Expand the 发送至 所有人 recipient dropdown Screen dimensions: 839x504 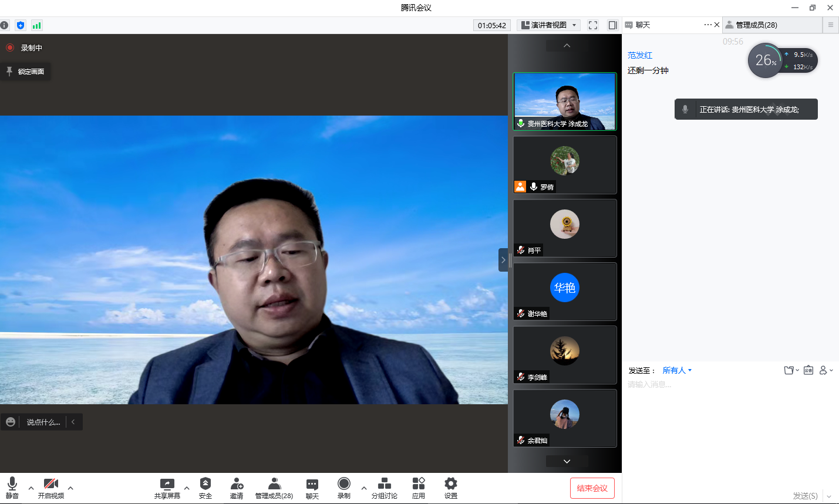click(x=677, y=370)
